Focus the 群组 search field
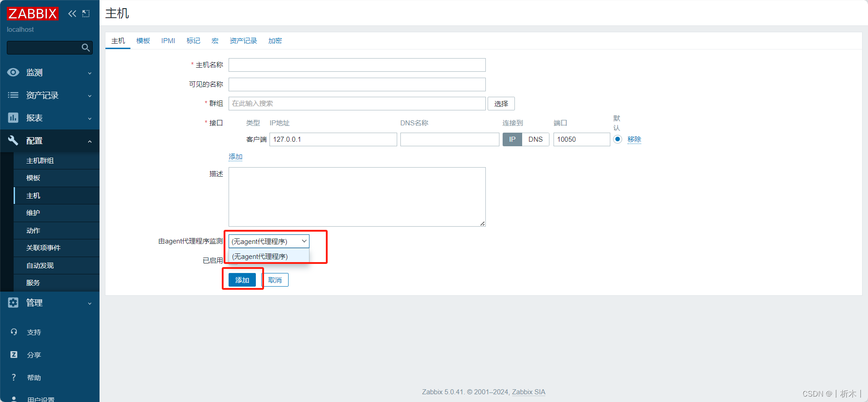This screenshot has width=868, height=402. (357, 104)
